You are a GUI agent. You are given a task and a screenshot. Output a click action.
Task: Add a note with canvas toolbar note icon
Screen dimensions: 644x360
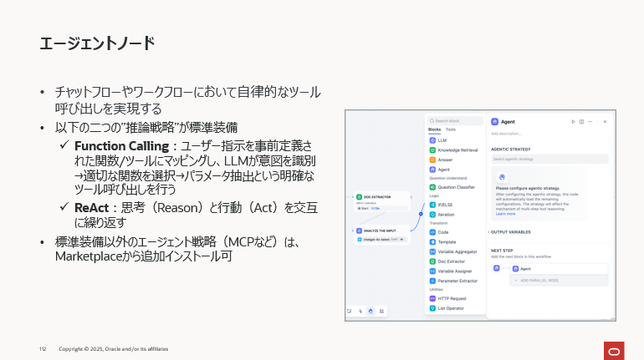(349, 312)
